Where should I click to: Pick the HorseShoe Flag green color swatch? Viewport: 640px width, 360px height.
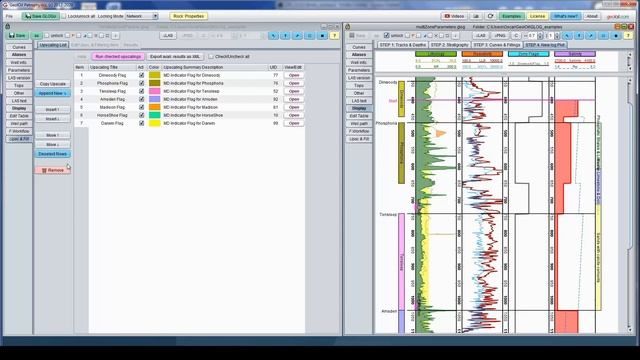pos(154,115)
